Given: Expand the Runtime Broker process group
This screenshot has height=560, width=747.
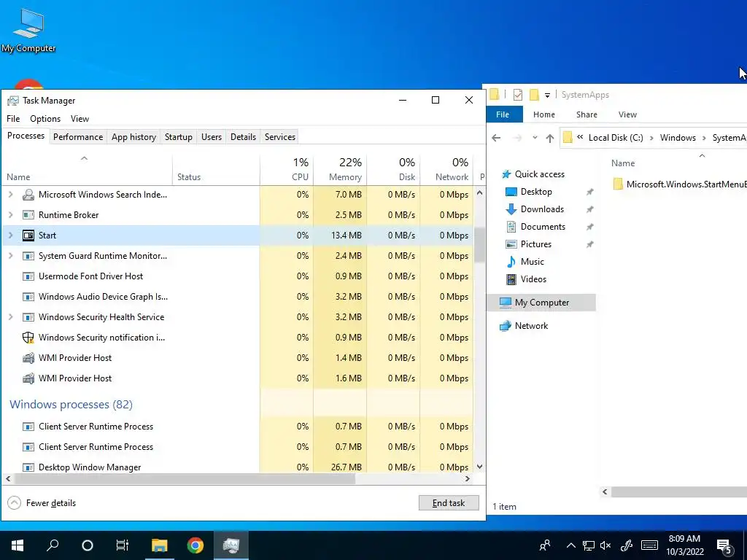Looking at the screenshot, I should (x=10, y=215).
